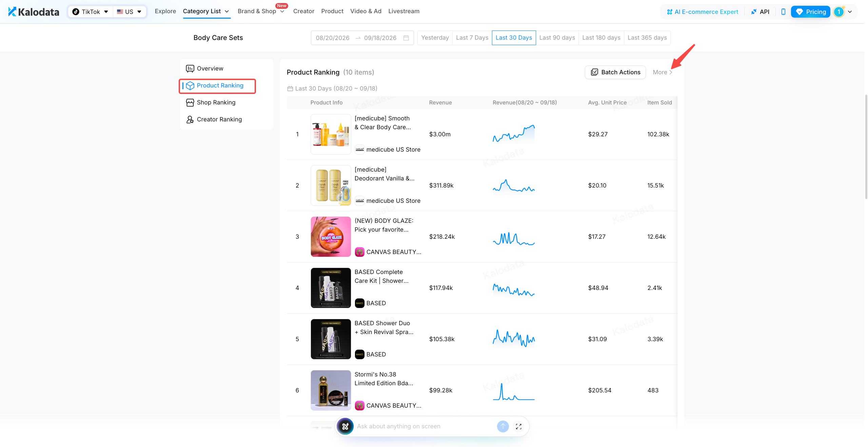The image size is (868, 447).
Task: Open Stormi's No.38 Limited Edition title
Action: click(384, 379)
